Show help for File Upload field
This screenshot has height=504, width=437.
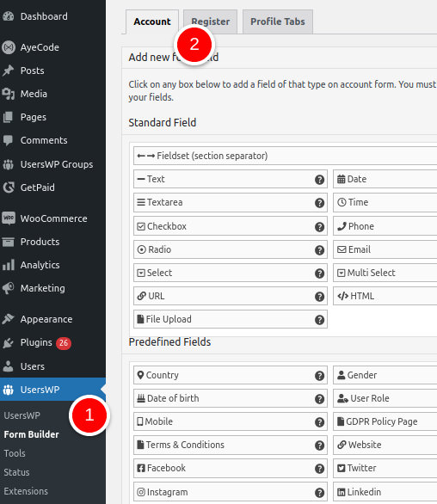click(x=319, y=320)
